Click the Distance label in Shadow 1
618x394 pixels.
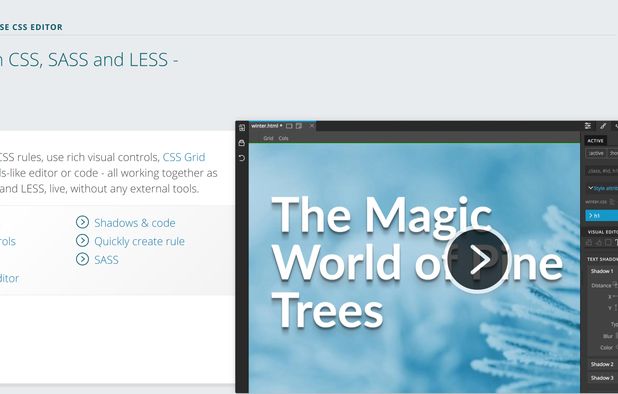point(601,286)
